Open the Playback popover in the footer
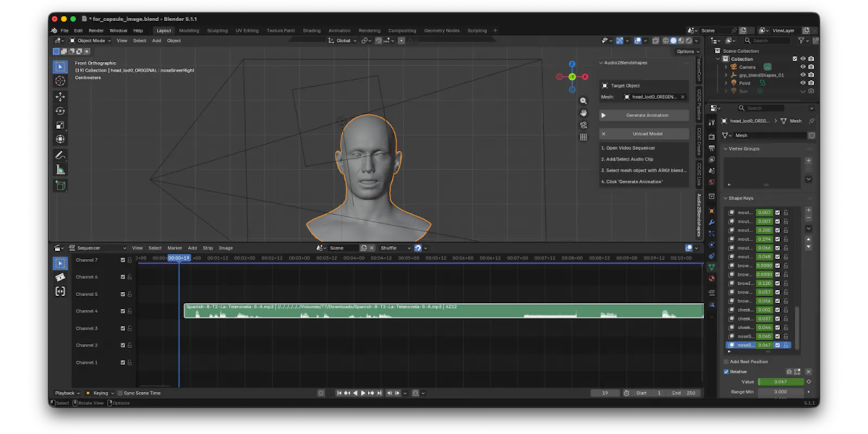 67,393
